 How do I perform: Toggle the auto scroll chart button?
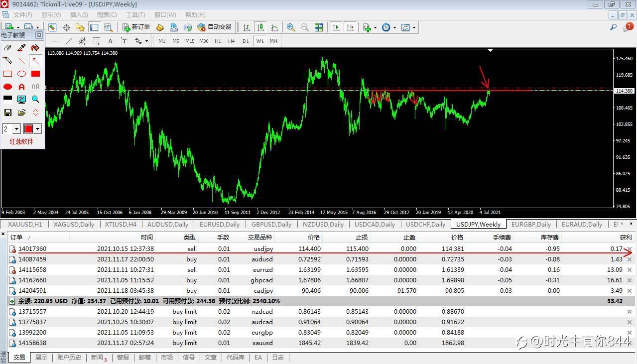tap(337, 27)
